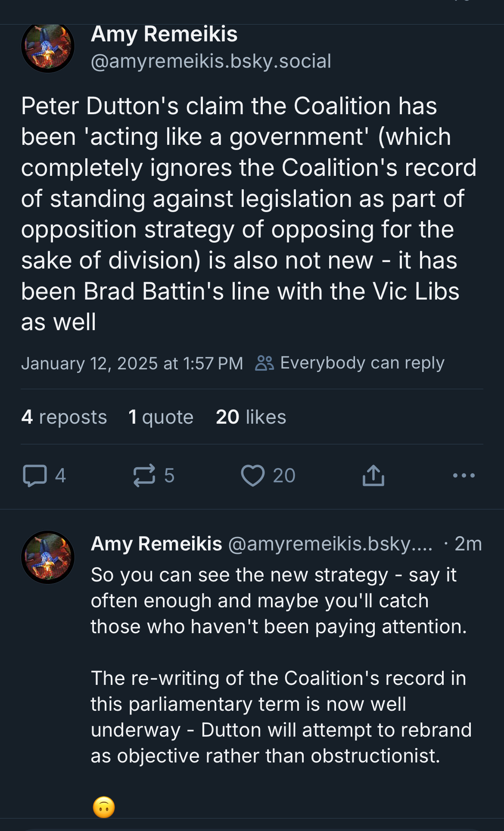Like the post with heart icon
The image size is (504, 831).
[x=252, y=475]
